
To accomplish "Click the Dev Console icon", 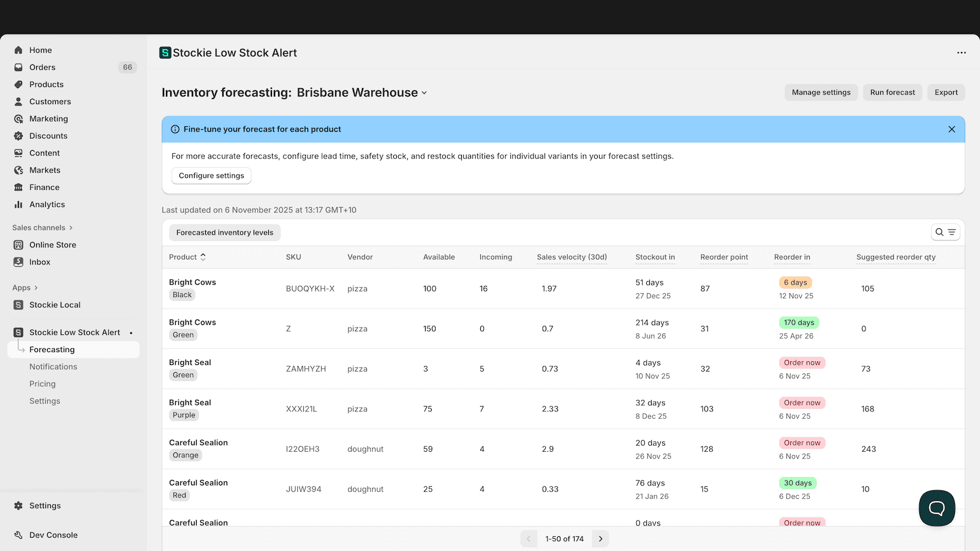I will coord(18,535).
